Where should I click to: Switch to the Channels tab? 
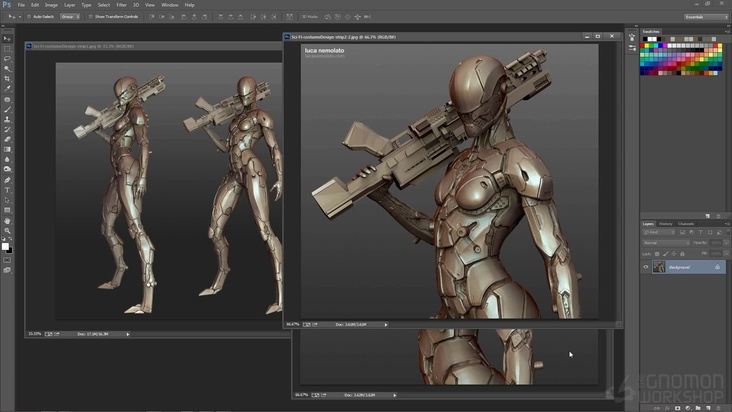[x=686, y=224]
